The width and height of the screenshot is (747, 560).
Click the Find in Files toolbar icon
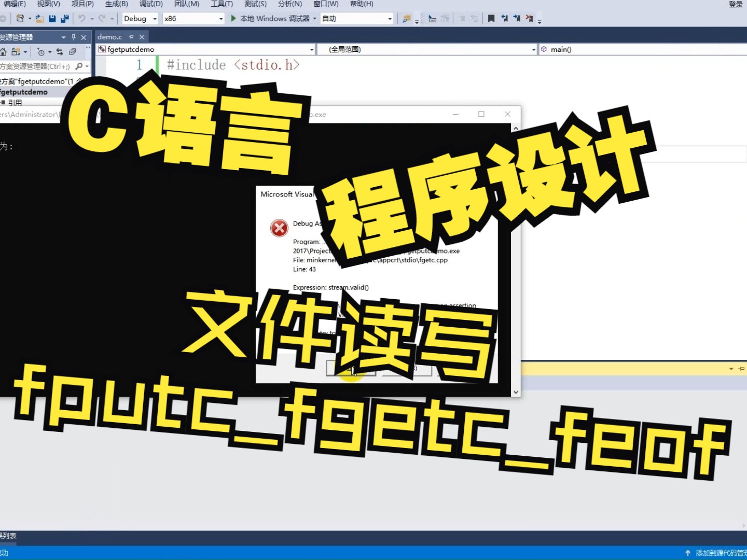point(407,19)
